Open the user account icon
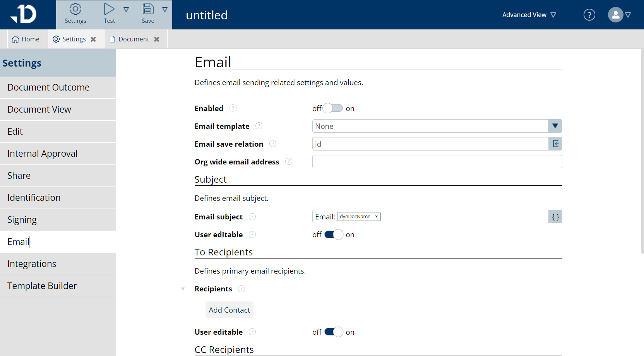The image size is (644, 356). tap(615, 15)
